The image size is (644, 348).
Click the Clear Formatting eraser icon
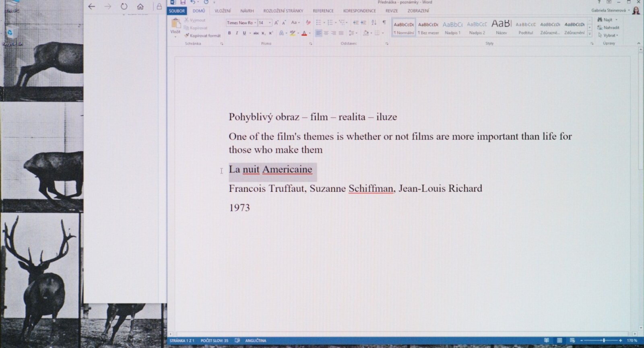coord(308,23)
